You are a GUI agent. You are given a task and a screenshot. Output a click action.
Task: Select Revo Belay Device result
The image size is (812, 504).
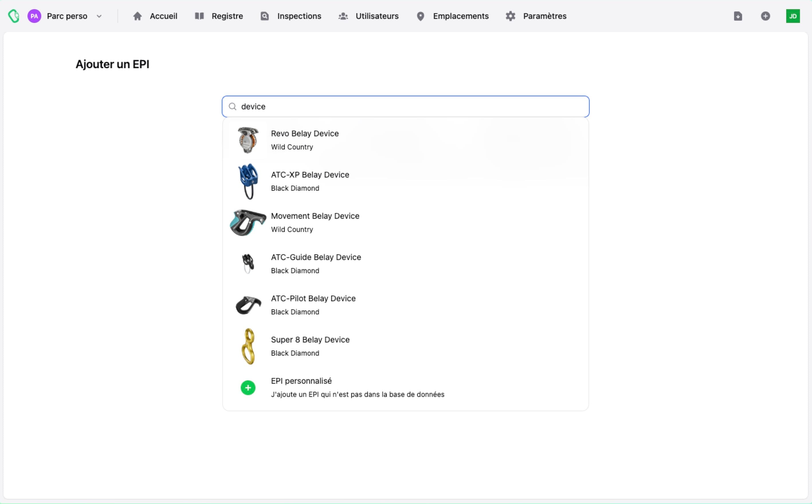[x=305, y=134]
